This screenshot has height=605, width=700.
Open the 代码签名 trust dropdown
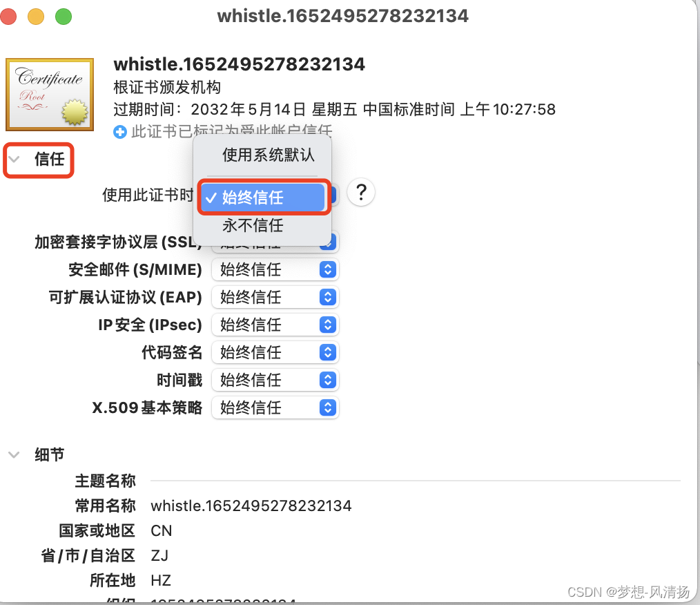(275, 353)
